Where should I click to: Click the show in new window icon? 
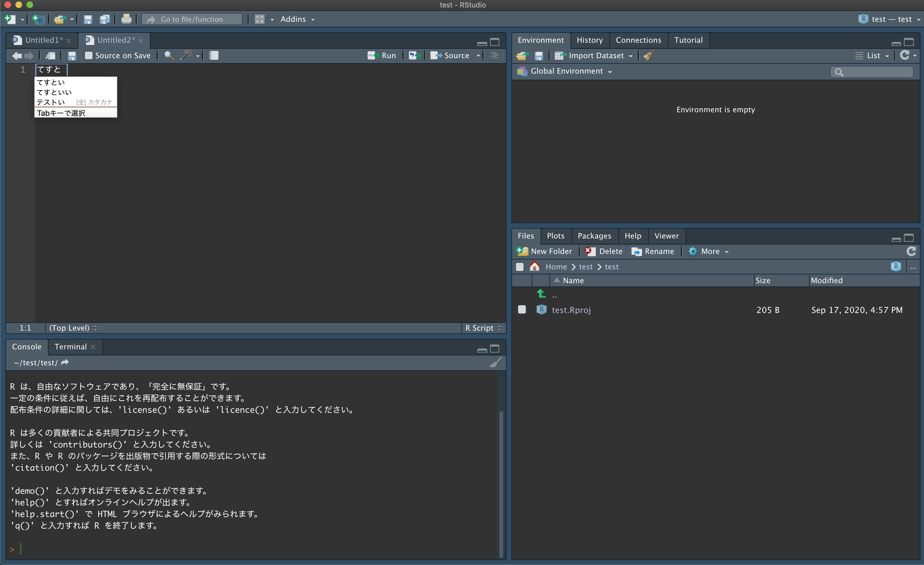[x=50, y=55]
